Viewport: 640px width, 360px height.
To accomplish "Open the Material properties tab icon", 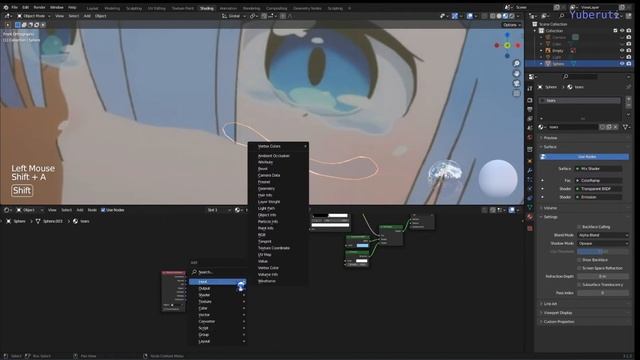I will (x=530, y=217).
